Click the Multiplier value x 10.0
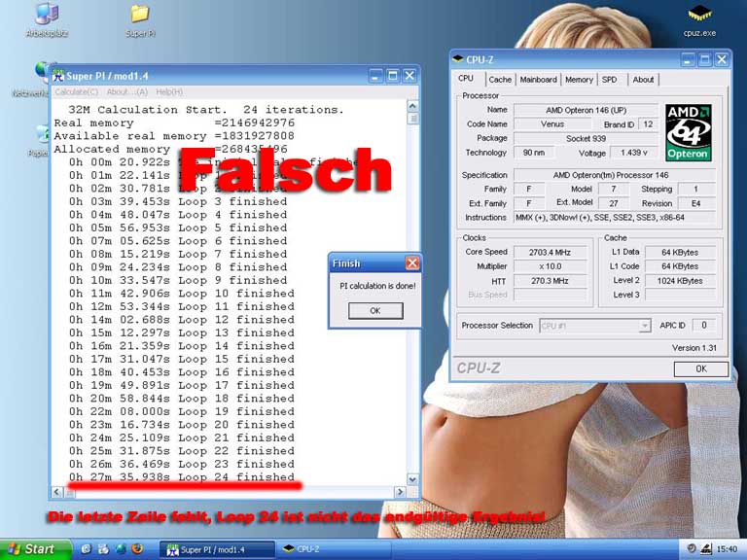The image size is (747, 560). point(550,266)
